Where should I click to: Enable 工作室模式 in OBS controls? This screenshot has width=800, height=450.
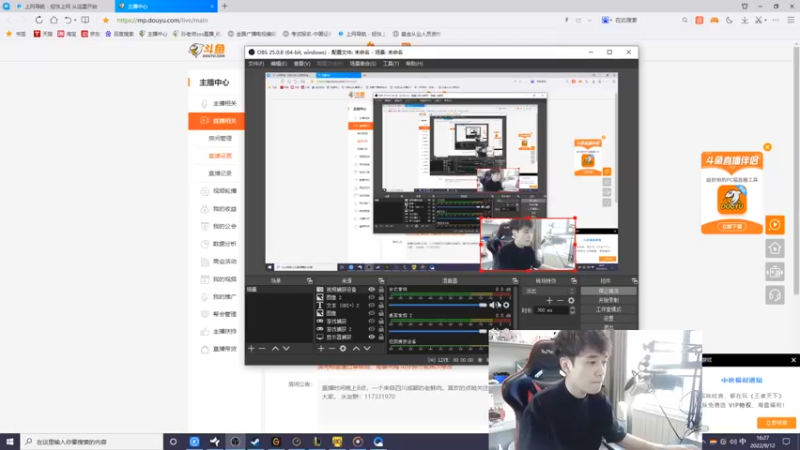[x=609, y=309]
